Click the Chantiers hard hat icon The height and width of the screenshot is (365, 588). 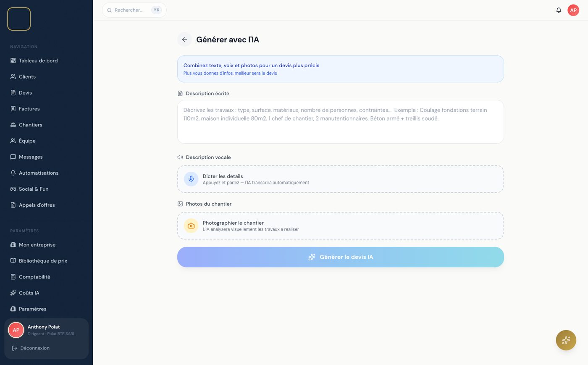coord(13,125)
